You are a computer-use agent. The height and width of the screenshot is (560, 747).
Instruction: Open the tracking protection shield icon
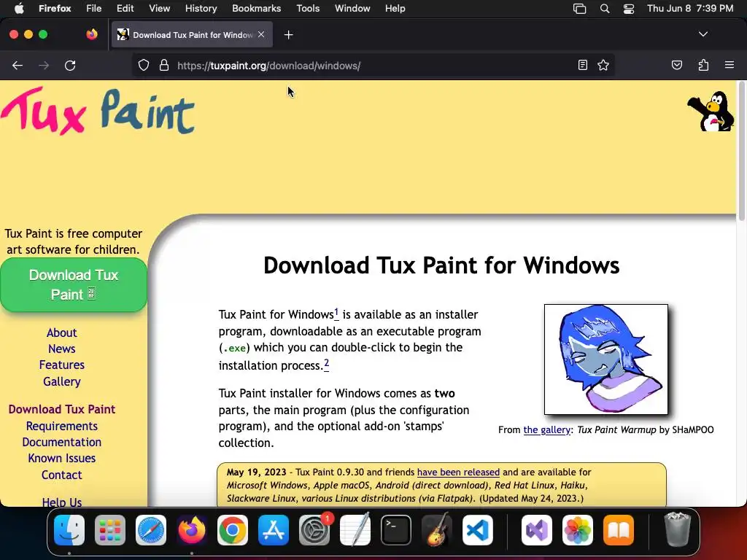pos(144,65)
